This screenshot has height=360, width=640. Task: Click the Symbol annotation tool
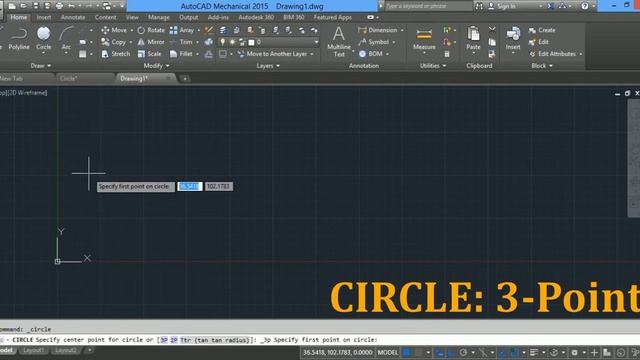374,42
